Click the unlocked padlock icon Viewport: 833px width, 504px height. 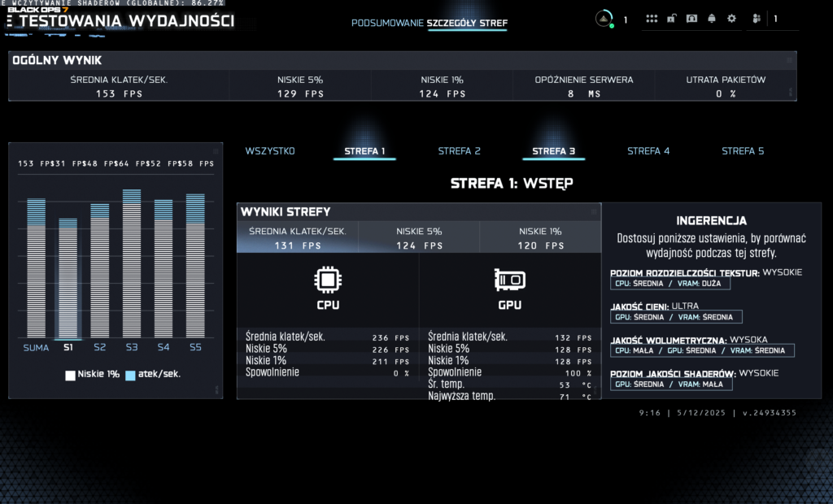tap(671, 19)
